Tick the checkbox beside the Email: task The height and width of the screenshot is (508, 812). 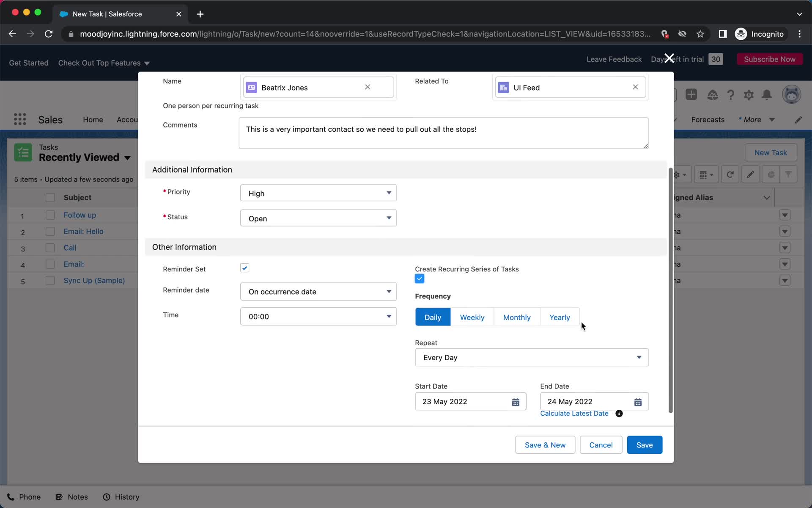click(50, 264)
